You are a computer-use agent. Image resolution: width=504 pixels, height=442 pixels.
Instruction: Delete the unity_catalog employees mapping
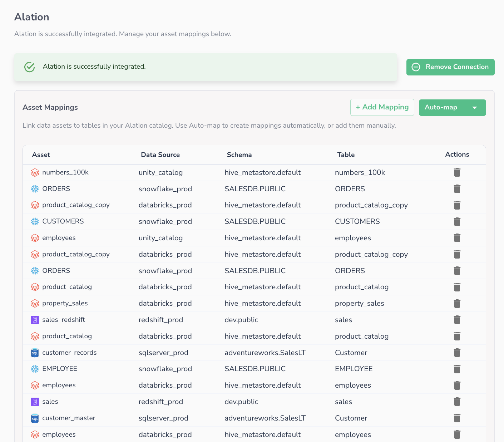(457, 238)
